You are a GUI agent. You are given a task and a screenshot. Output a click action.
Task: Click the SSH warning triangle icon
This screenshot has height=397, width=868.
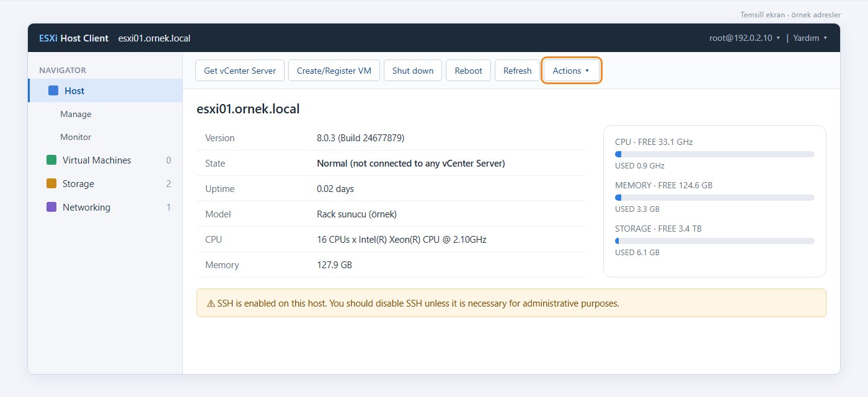211,303
